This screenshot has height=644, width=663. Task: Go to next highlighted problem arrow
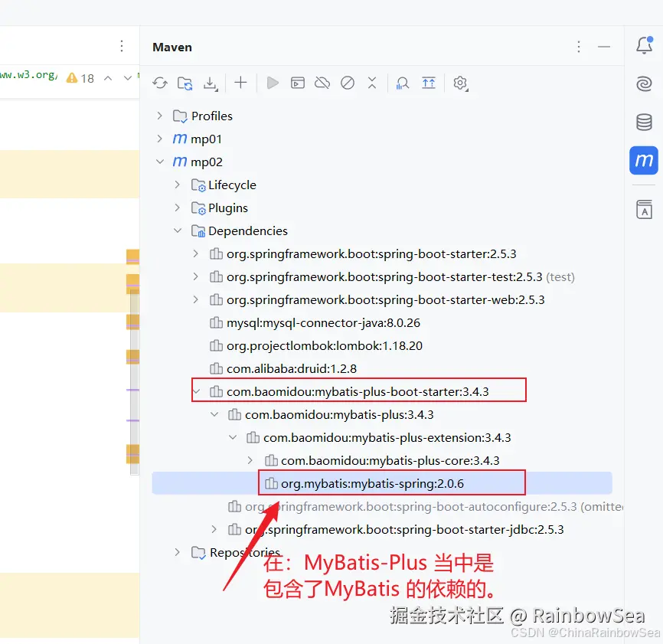[x=127, y=78]
